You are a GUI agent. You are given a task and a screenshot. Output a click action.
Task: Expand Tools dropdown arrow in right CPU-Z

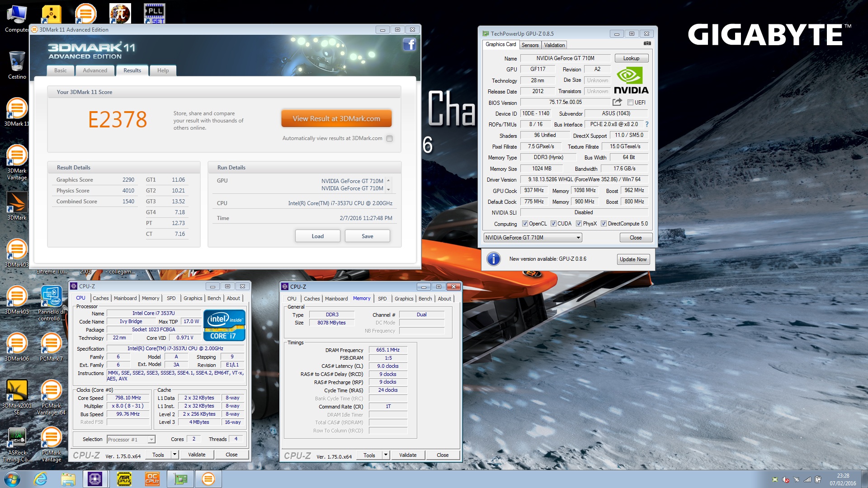[386, 455]
